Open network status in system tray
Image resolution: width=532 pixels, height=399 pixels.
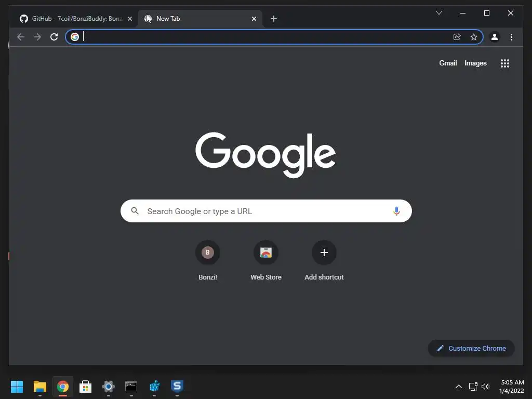click(x=473, y=387)
